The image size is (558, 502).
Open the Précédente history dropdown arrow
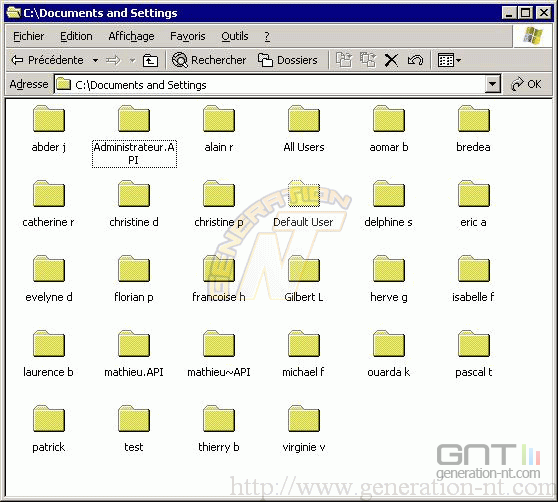(95, 60)
